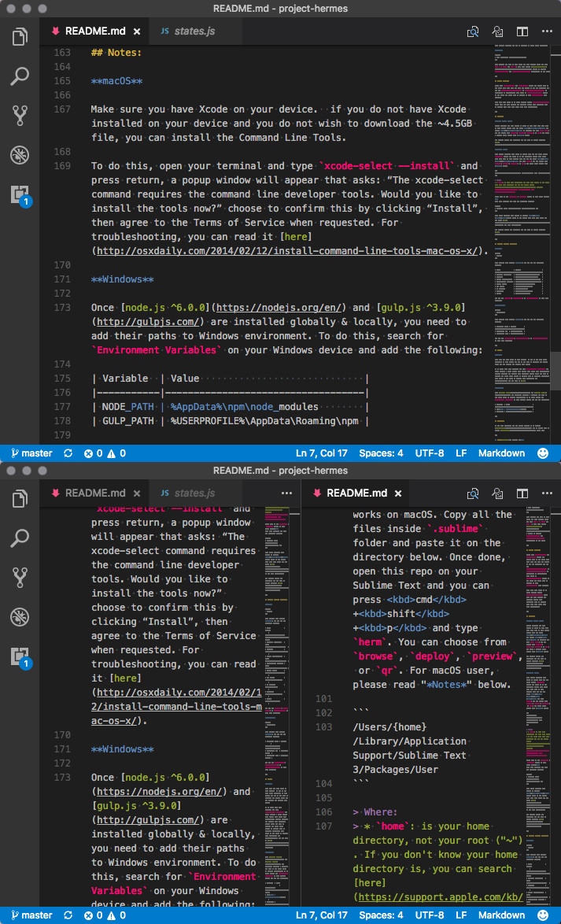Click the minimap in single-editor window
The height and width of the screenshot is (924, 561).
click(x=522, y=245)
